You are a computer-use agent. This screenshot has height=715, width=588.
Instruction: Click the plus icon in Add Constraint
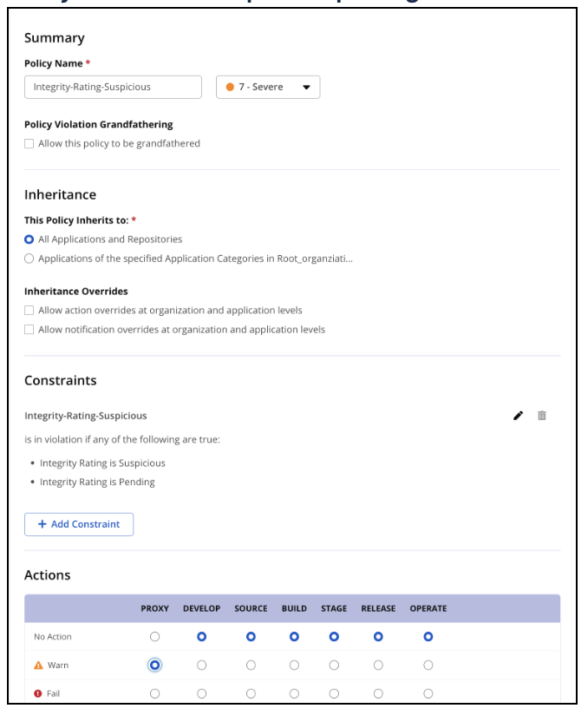click(x=42, y=524)
